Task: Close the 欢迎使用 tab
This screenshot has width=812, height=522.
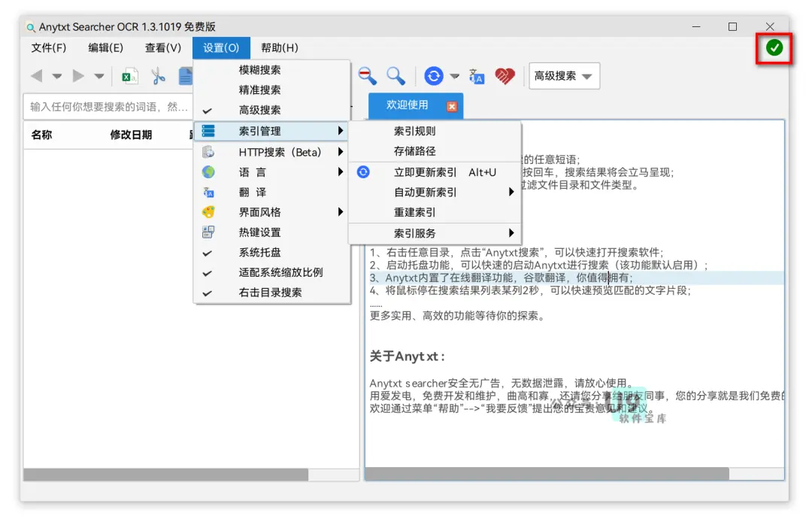Action: tap(452, 106)
